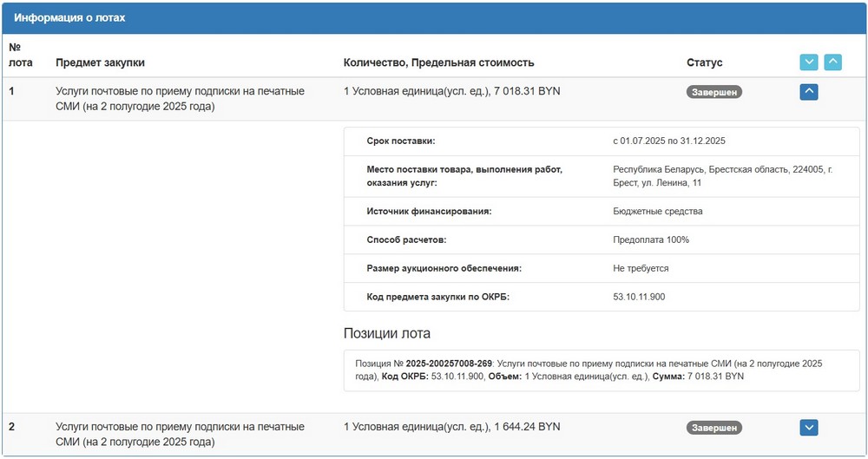
Task: Select the lot 1 subject description text
Action: point(180,98)
